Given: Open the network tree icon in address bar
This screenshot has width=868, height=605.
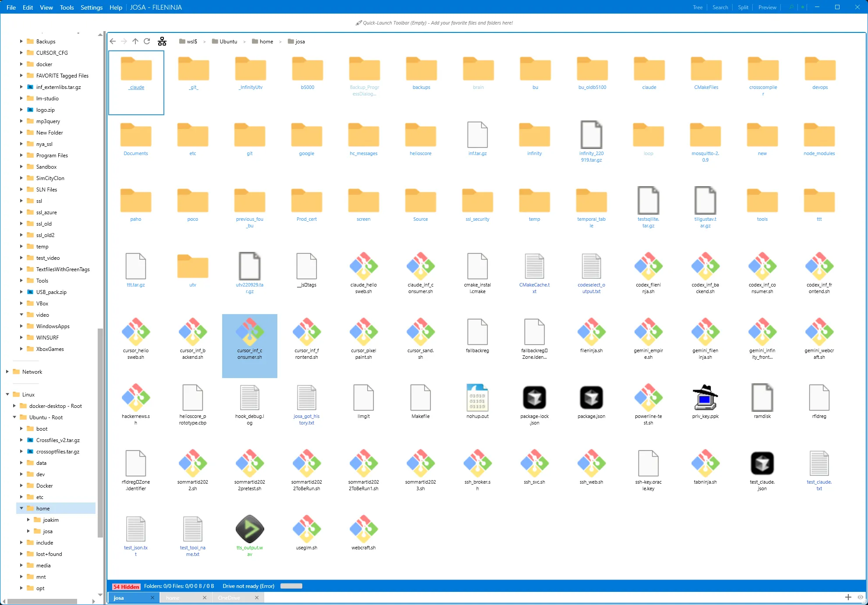Looking at the screenshot, I should (x=162, y=41).
